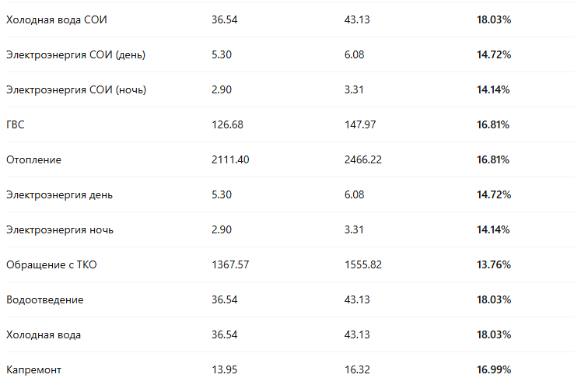Click the 147.97 value in ГВС row
The image size is (574, 392).
tap(360, 124)
